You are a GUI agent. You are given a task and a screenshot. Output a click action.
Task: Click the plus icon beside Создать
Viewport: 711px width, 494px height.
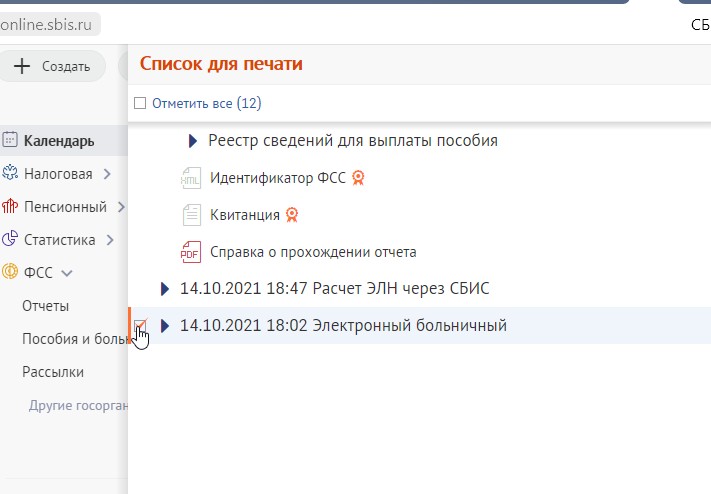(22, 66)
